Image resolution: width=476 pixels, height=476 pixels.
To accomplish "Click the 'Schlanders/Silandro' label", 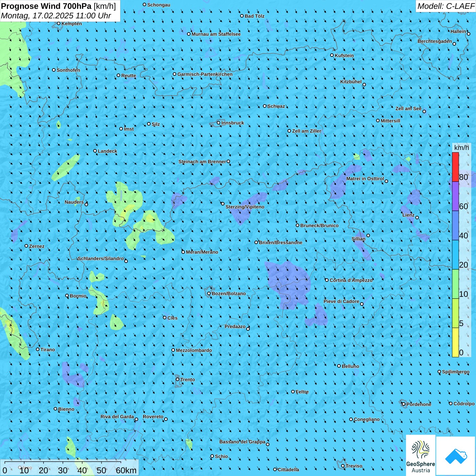I will click(101, 258).
